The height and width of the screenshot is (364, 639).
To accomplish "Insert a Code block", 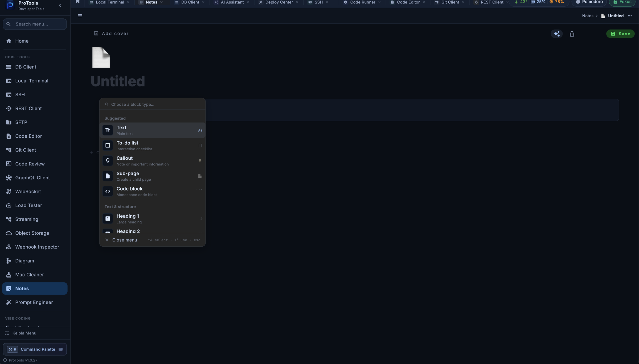I will coord(153,191).
